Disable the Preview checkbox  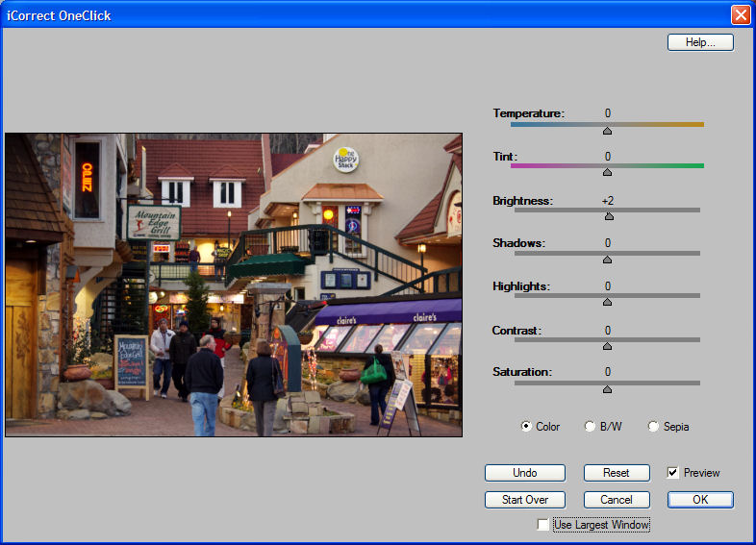click(x=673, y=473)
